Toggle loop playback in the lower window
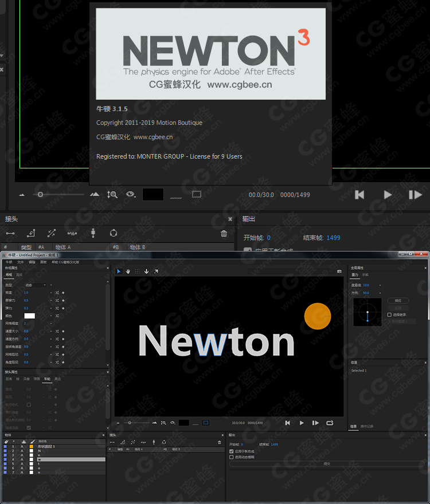Image resolution: width=430 pixels, height=504 pixels. click(x=330, y=423)
